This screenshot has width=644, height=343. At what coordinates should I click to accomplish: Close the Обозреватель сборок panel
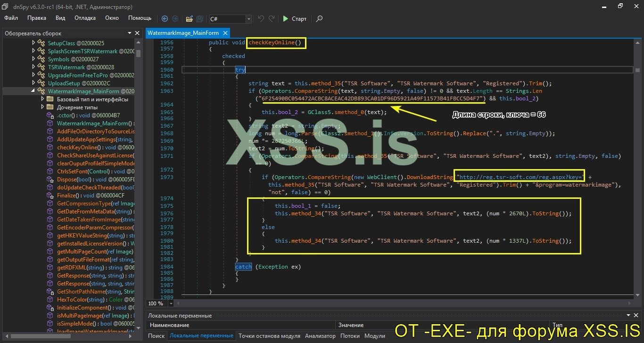pyautogui.click(x=137, y=33)
